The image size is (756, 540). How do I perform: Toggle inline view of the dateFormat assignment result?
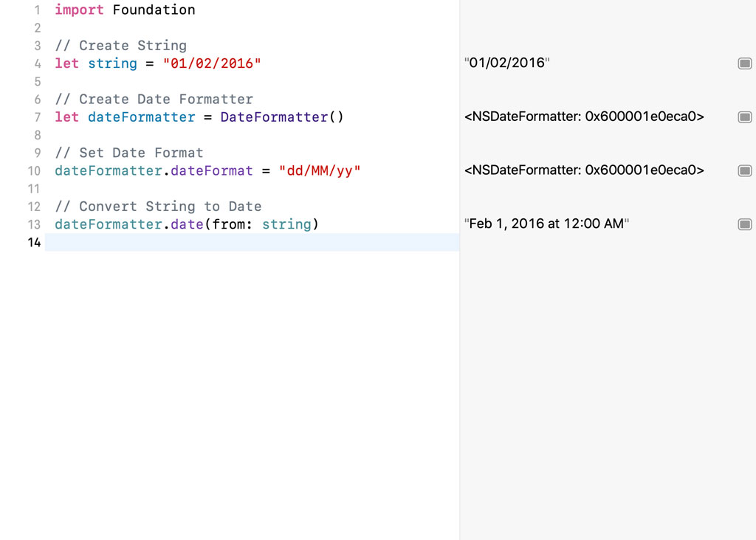(x=745, y=170)
